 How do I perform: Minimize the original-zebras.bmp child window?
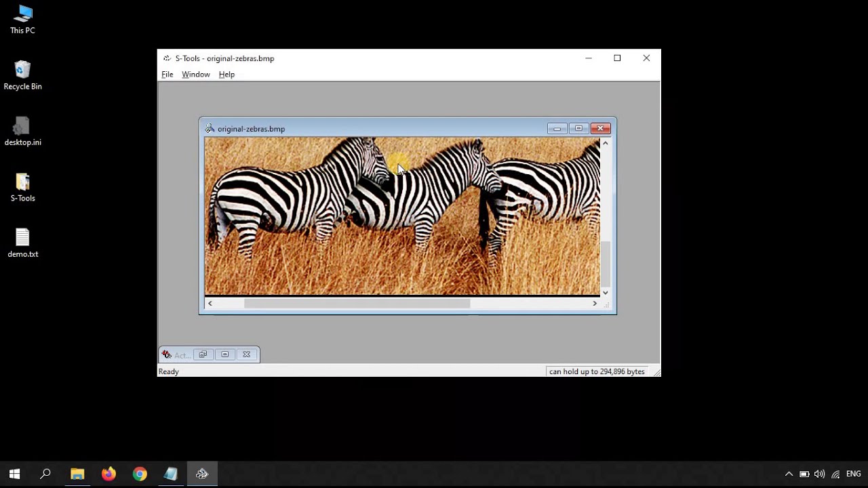point(557,129)
